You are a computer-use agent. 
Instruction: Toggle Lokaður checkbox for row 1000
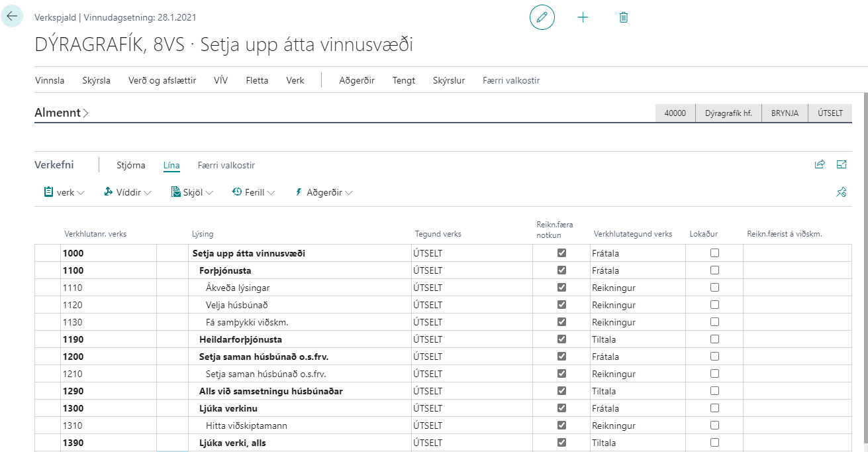tap(714, 253)
